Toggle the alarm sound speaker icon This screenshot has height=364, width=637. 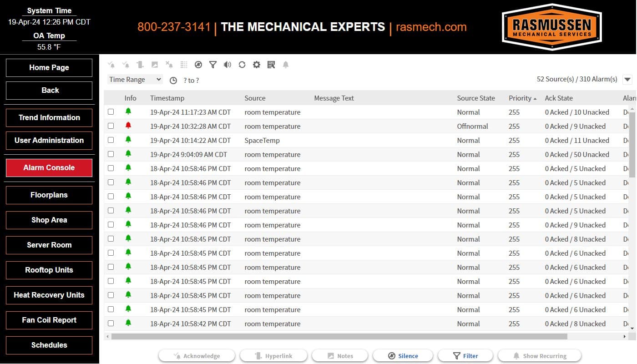pyautogui.click(x=227, y=65)
